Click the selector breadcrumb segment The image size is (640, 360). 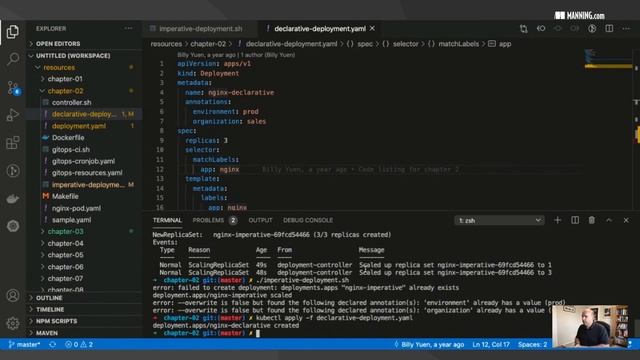(x=405, y=44)
